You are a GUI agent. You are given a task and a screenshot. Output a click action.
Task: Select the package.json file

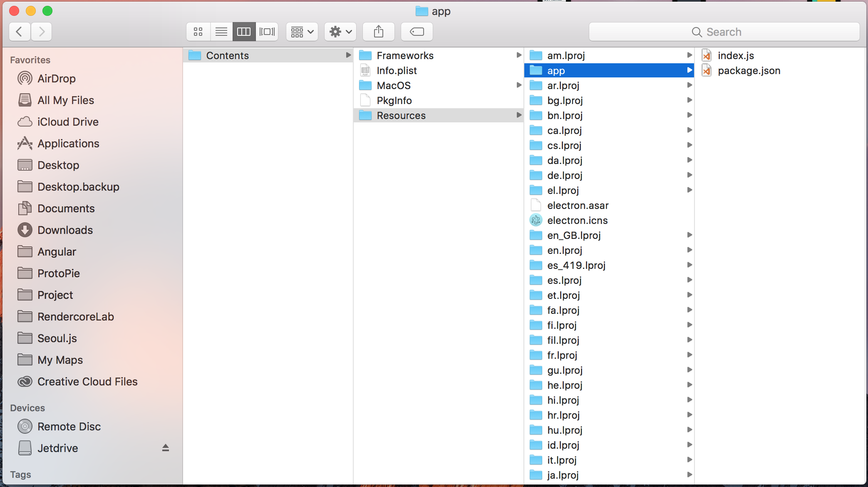(749, 71)
